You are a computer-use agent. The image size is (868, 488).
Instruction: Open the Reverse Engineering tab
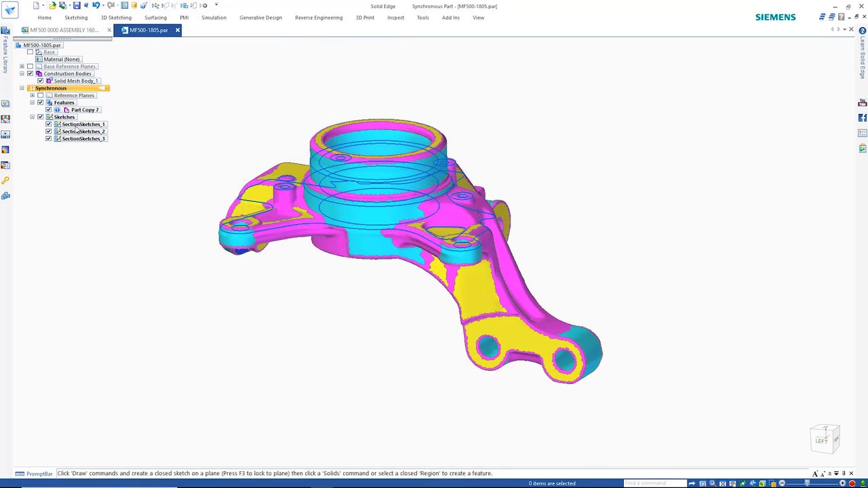(x=319, y=18)
